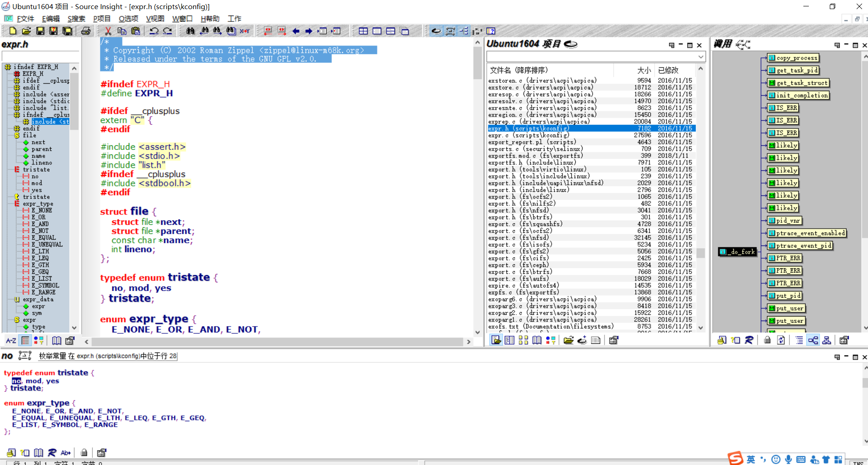Cut selected text using the scissors icon
The image size is (868, 465).
(x=108, y=31)
